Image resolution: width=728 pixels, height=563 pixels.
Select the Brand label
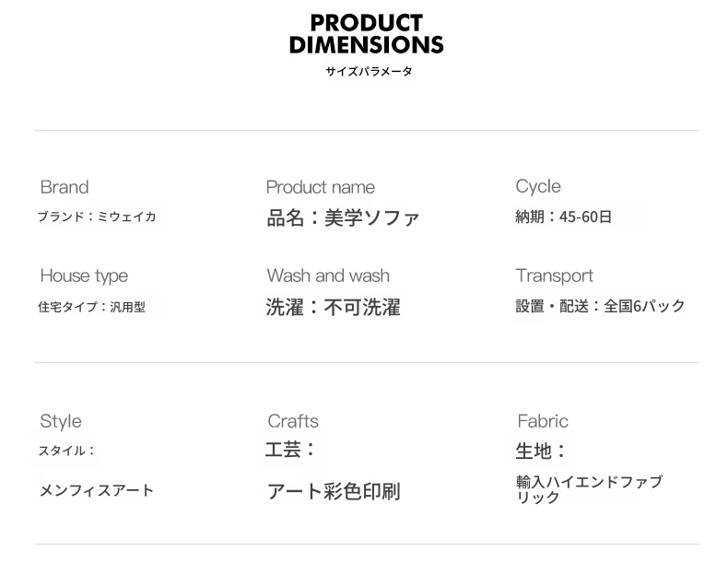pyautogui.click(x=65, y=187)
